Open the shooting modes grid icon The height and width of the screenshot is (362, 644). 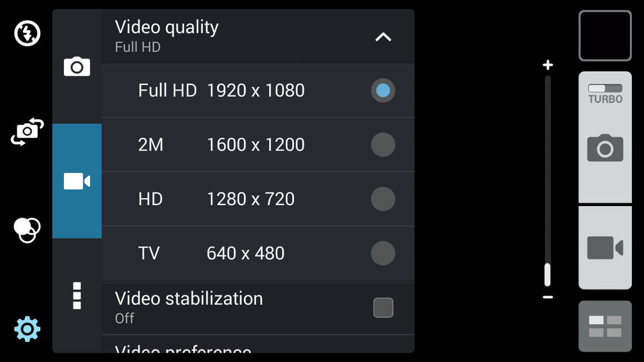point(605,326)
